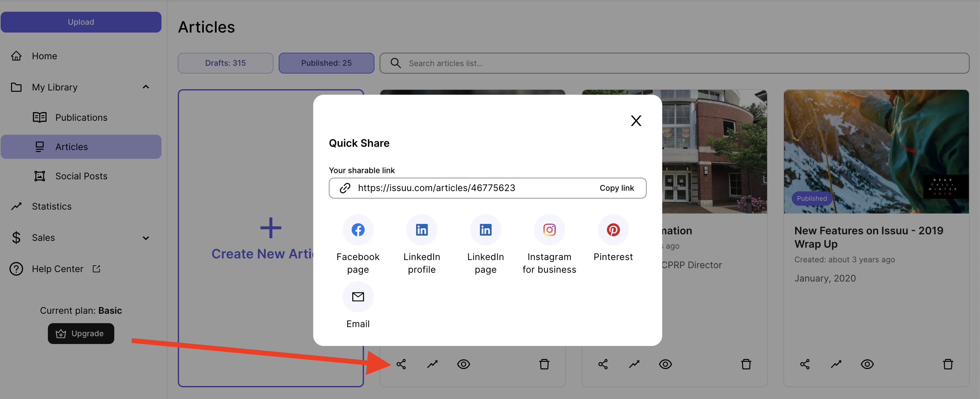The height and width of the screenshot is (399, 980).
Task: Go to Home in sidebar
Action: (44, 56)
